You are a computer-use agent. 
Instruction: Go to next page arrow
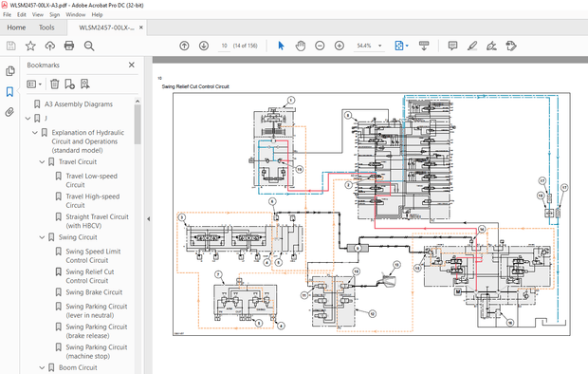pos(204,46)
